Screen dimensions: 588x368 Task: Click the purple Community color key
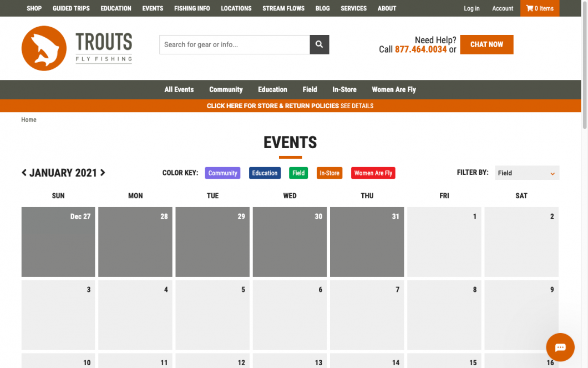pos(223,173)
